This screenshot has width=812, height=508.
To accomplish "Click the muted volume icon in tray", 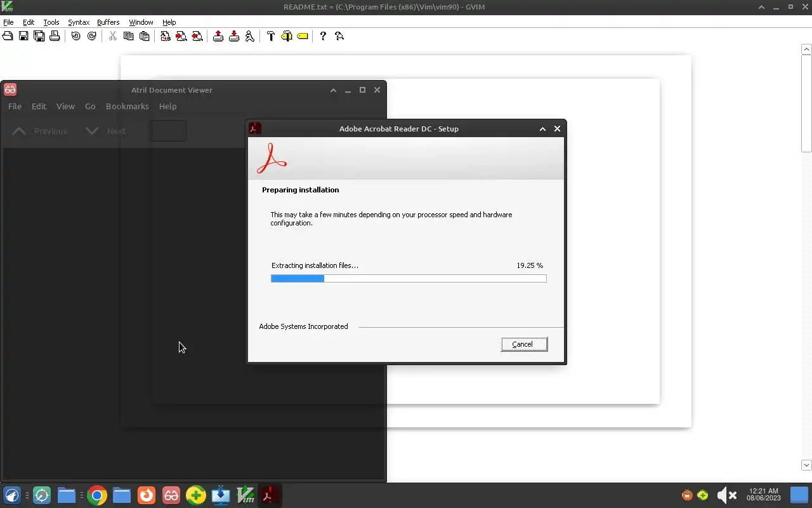I will pyautogui.click(x=726, y=495).
